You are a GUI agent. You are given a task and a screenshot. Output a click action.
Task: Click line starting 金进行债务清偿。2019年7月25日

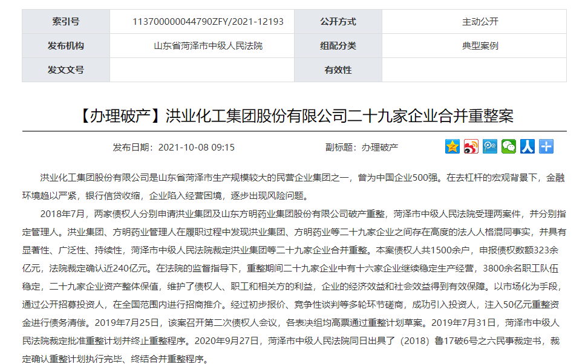(290, 323)
